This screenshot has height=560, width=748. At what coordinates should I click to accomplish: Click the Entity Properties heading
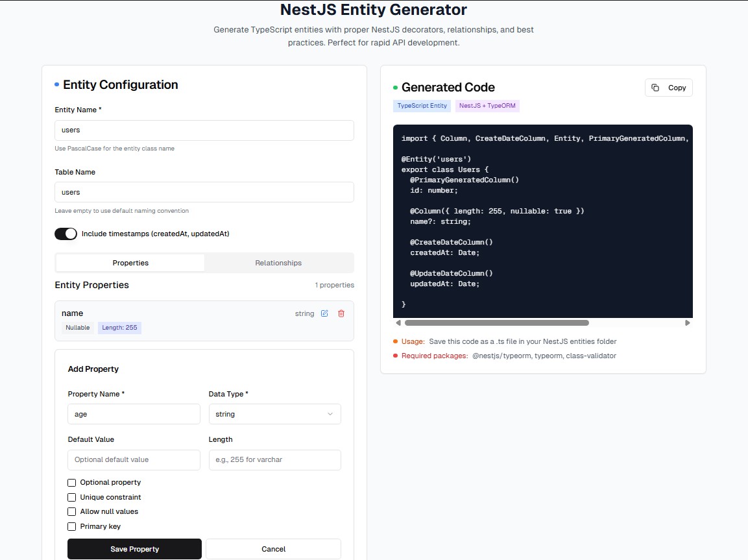pos(91,285)
